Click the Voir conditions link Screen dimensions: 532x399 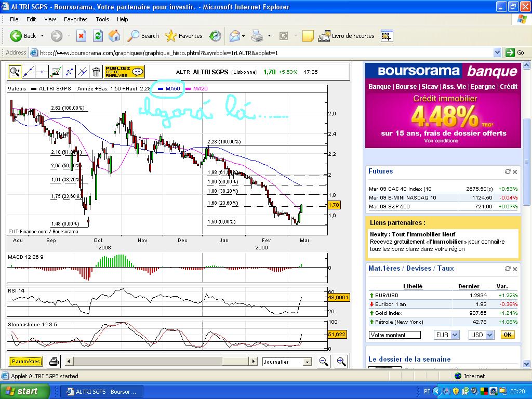click(x=441, y=141)
